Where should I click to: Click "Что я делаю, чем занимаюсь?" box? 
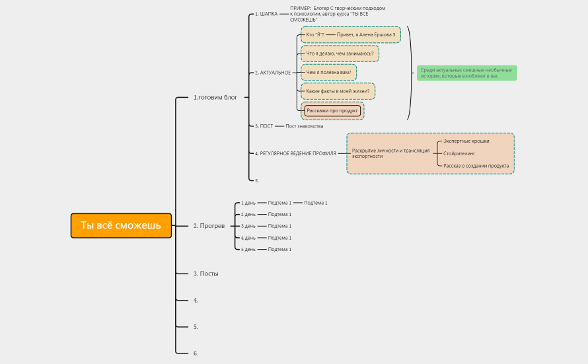340,54
